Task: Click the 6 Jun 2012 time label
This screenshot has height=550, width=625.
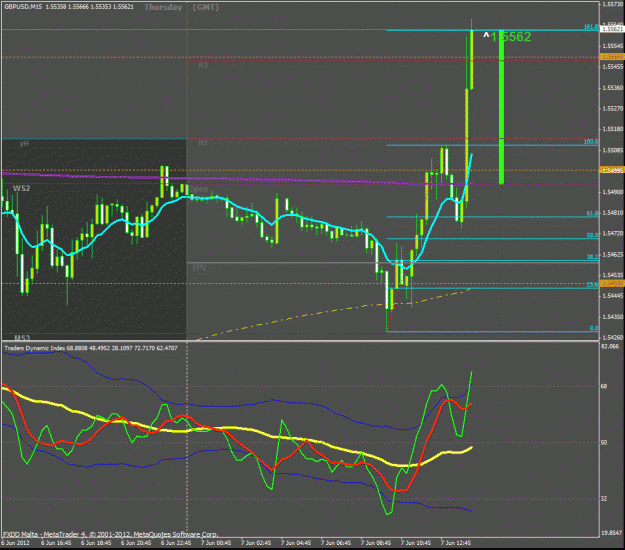Action: [16, 543]
